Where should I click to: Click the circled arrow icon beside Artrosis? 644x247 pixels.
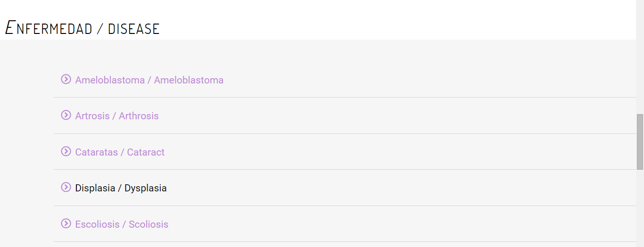(66, 115)
